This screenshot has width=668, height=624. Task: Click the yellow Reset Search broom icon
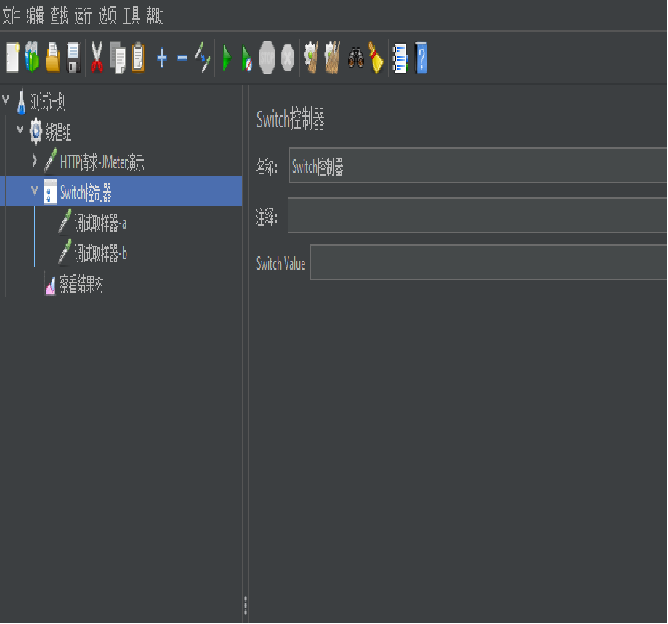(x=376, y=58)
